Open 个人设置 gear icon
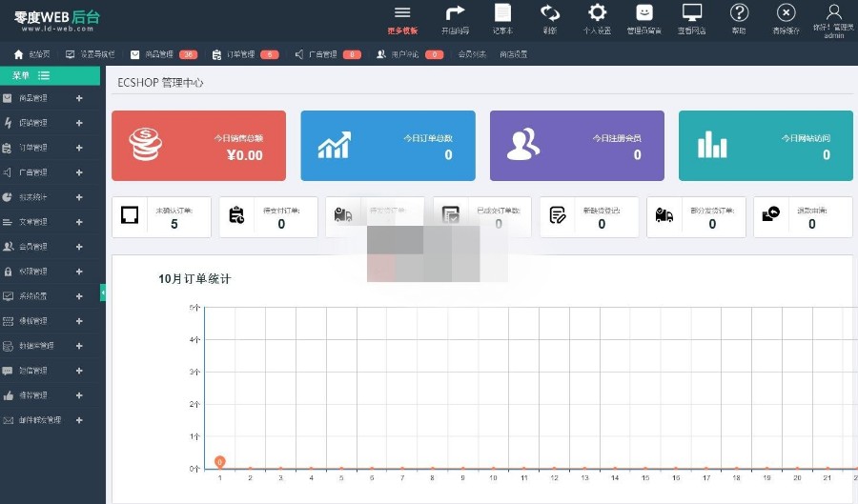Viewport: 858px width, 504px height. pos(597,12)
